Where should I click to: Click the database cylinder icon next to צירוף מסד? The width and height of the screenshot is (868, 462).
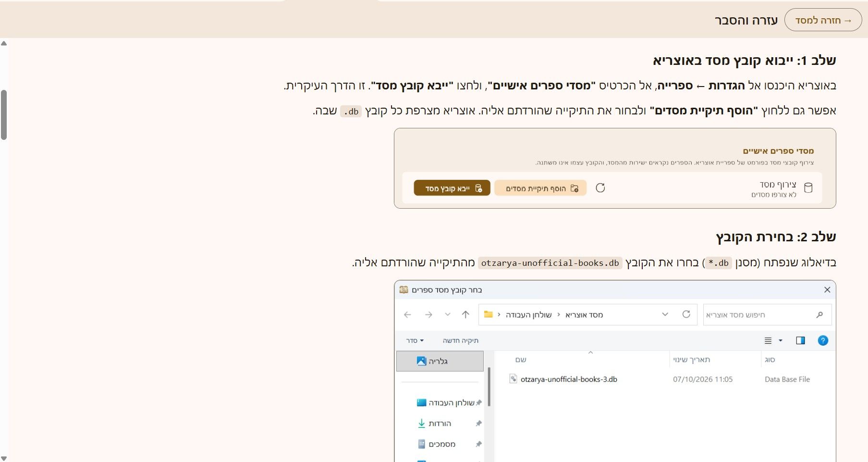click(x=808, y=188)
